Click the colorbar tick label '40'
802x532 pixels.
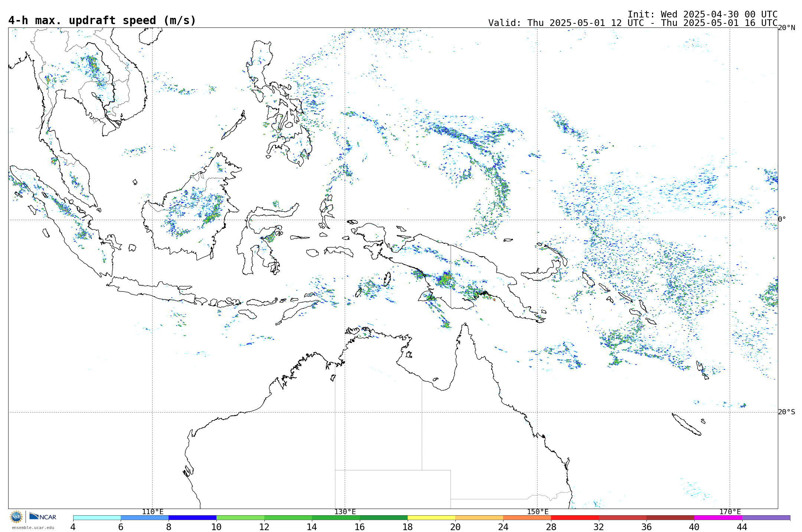[x=694, y=527]
